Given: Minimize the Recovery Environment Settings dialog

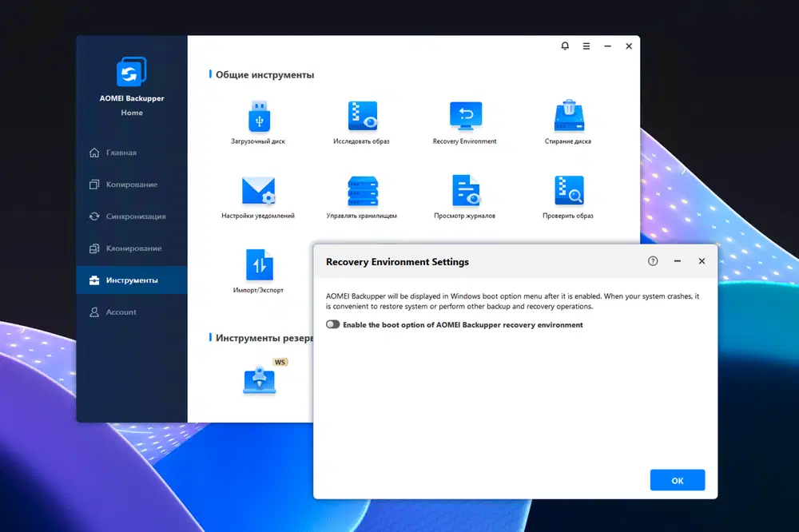Looking at the screenshot, I should click(678, 261).
